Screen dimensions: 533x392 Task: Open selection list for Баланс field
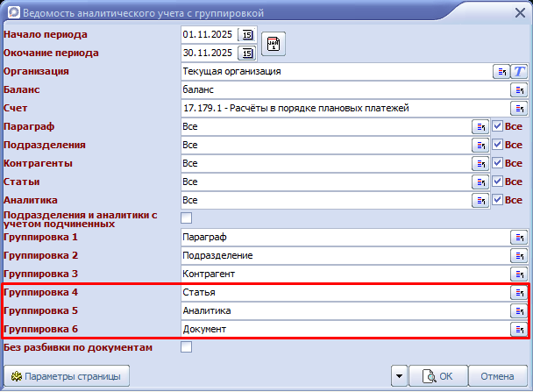point(519,89)
